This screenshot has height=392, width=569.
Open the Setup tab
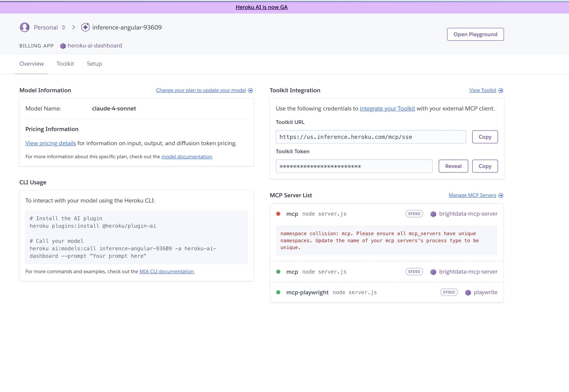tap(94, 64)
